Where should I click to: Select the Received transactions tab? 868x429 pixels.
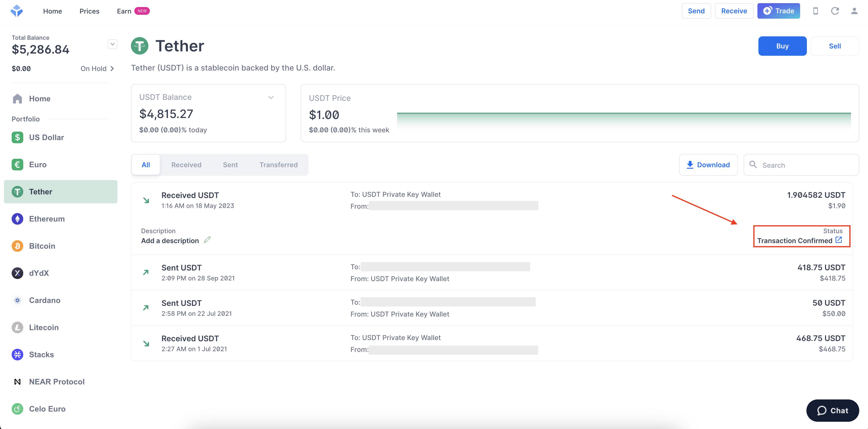pos(186,164)
